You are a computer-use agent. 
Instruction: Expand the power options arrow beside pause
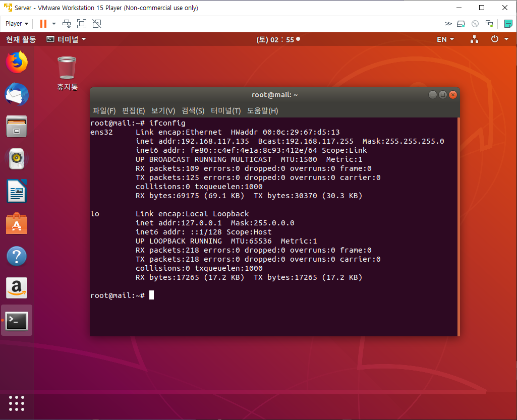54,24
